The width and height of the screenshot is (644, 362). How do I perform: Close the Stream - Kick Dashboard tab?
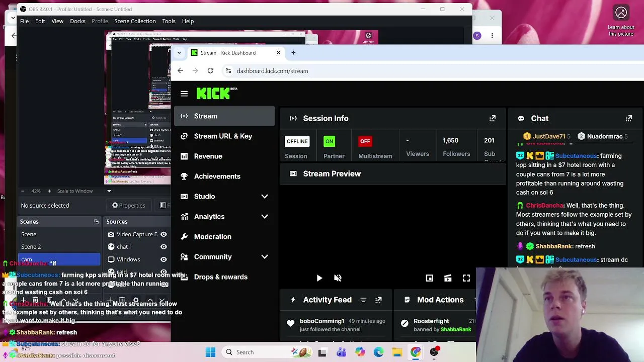coord(278,53)
